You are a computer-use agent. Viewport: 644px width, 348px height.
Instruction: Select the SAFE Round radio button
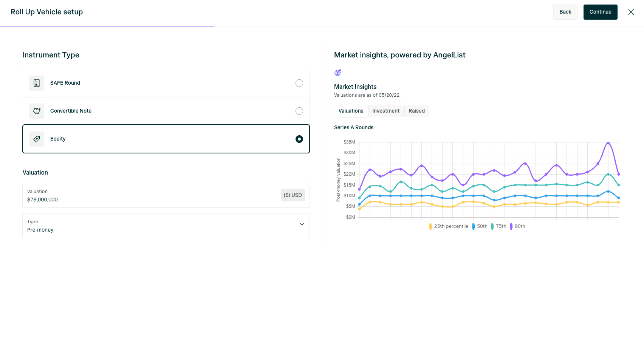(299, 83)
